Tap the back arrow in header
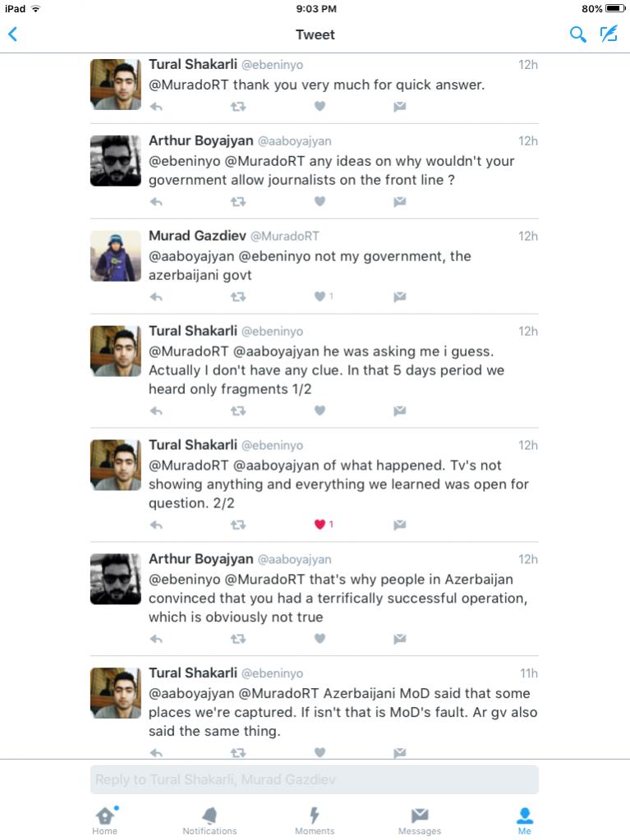 coord(13,34)
